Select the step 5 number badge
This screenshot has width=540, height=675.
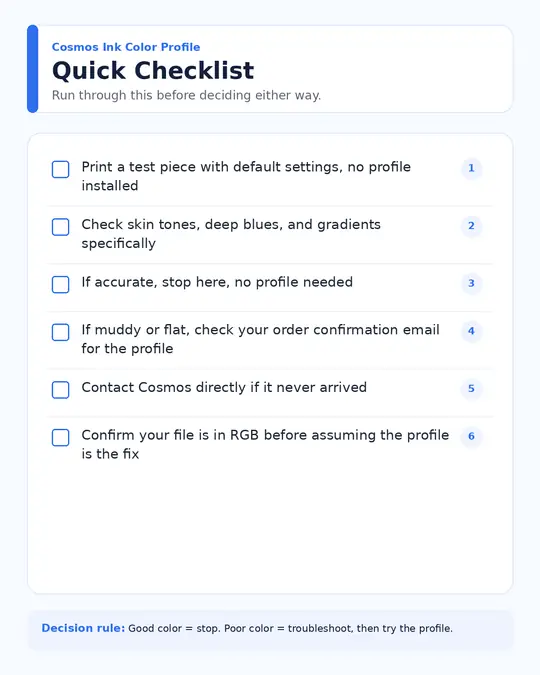pyautogui.click(x=471, y=388)
